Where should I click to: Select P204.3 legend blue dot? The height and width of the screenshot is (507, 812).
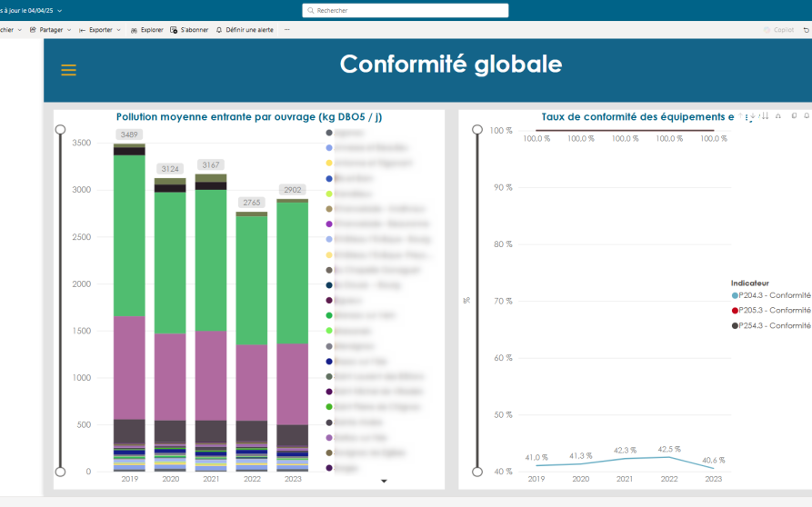735,295
